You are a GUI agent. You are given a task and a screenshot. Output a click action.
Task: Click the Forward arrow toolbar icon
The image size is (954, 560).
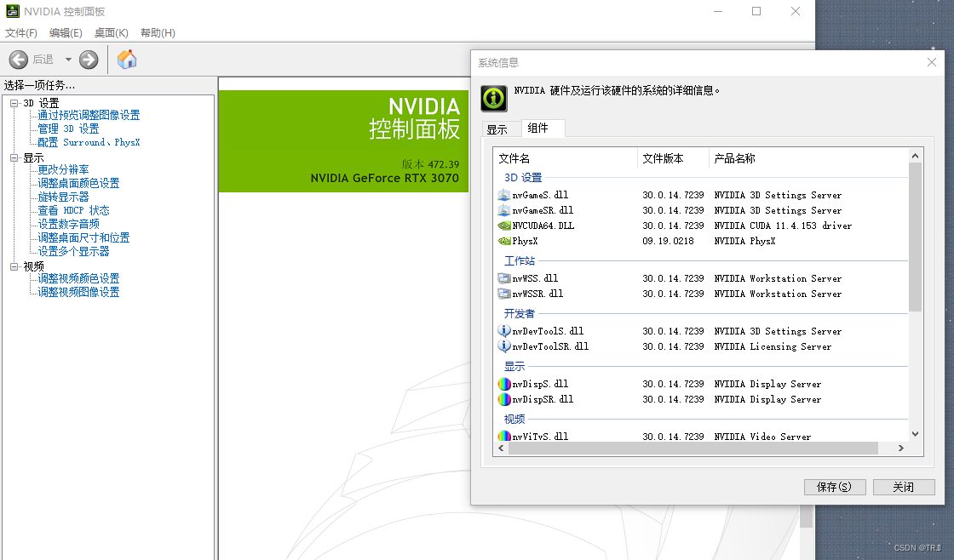point(89,60)
